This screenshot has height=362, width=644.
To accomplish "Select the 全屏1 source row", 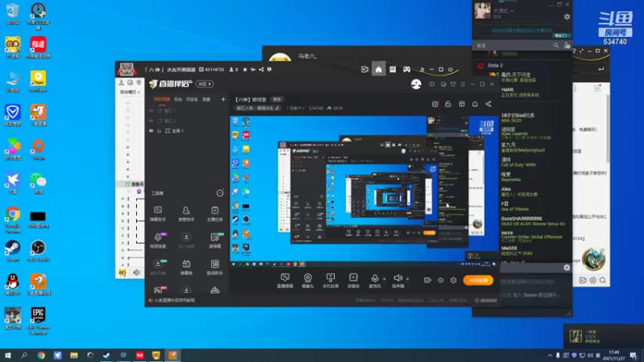I will [187, 130].
